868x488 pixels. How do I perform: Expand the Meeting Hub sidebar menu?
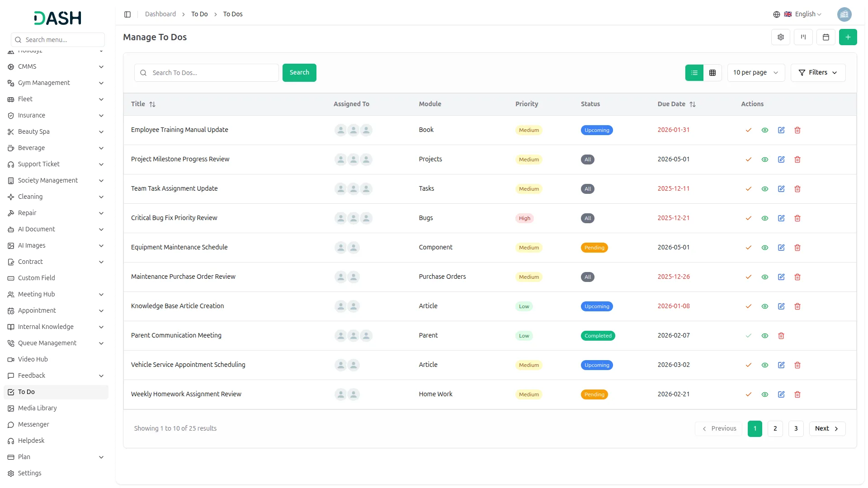56,295
